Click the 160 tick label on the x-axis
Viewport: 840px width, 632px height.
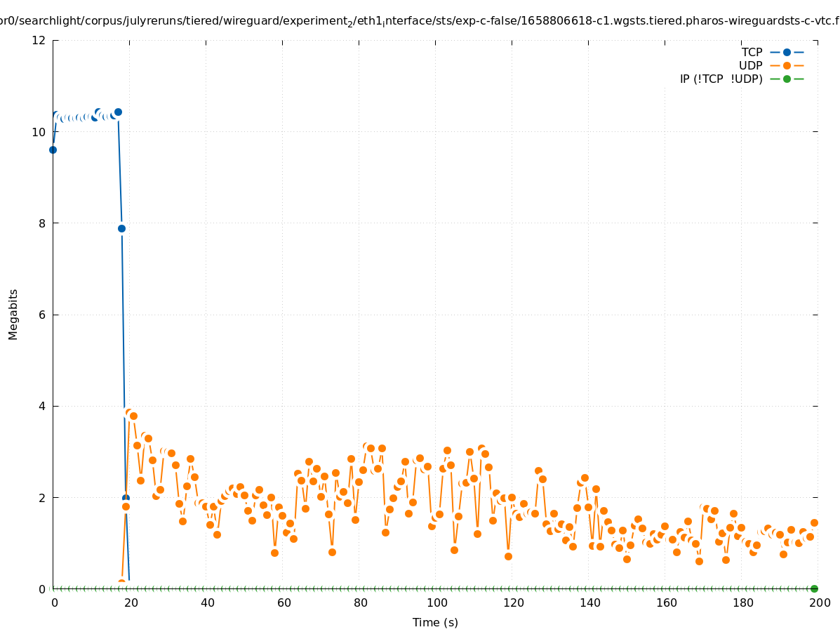[666, 603]
